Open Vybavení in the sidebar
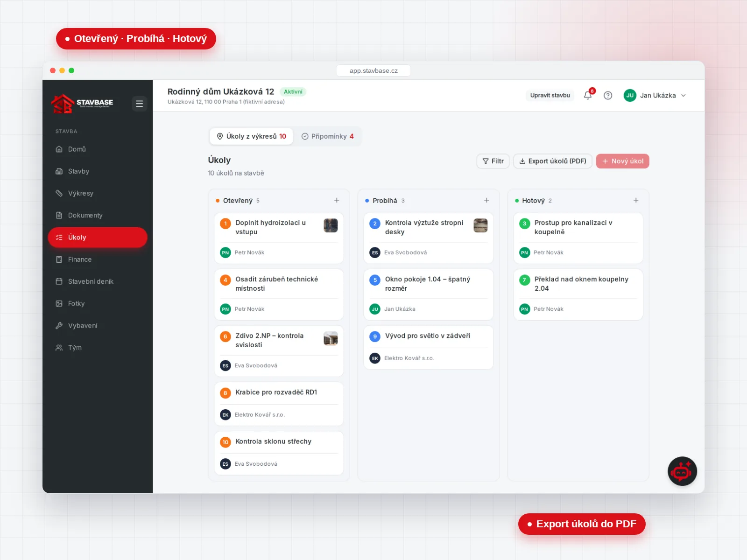 [x=98, y=325]
